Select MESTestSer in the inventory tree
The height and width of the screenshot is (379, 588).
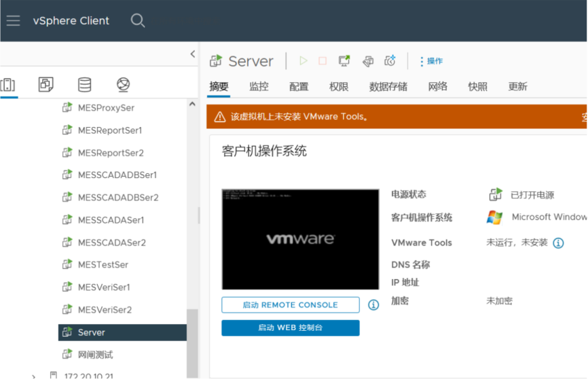coord(103,265)
